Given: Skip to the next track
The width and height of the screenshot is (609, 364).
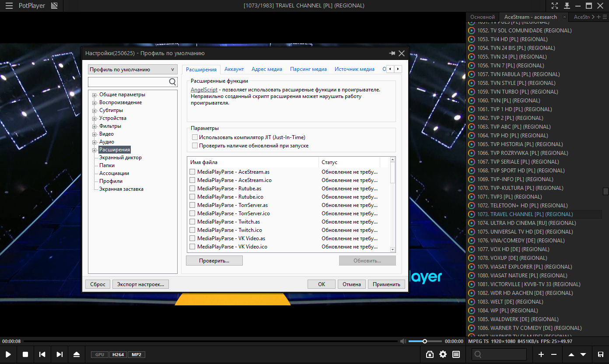Looking at the screenshot, I should pos(59,354).
